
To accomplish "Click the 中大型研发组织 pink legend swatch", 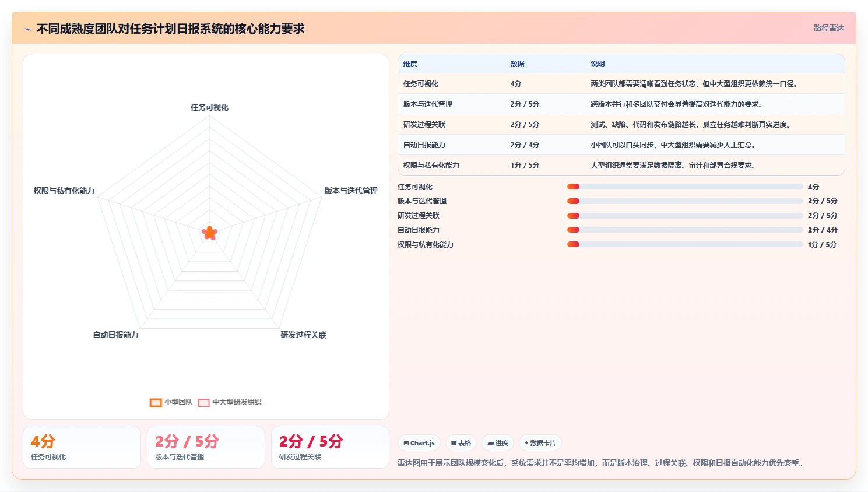I will click(203, 402).
